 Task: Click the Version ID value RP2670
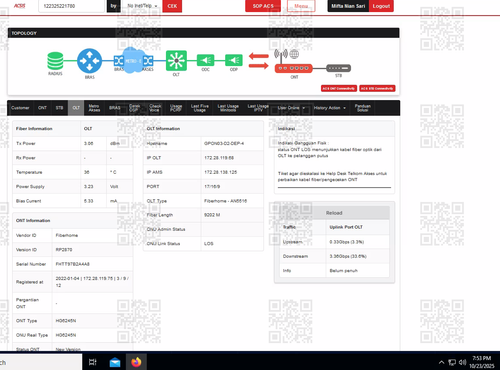coord(64,250)
